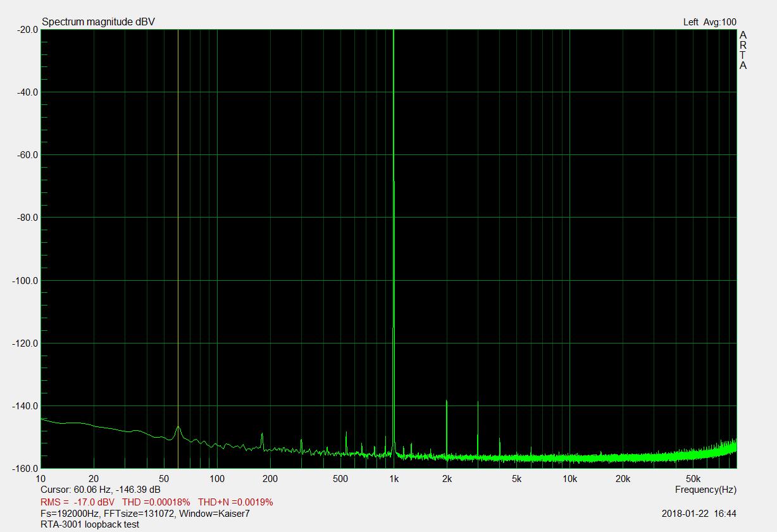This screenshot has height=532, width=777.
Task: Click the "5k" frequency axis label
Action: [517, 479]
